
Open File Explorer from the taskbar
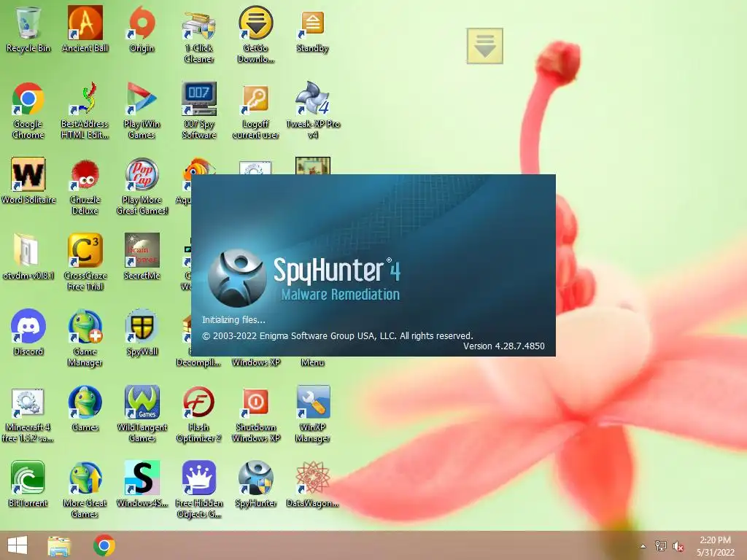59,545
